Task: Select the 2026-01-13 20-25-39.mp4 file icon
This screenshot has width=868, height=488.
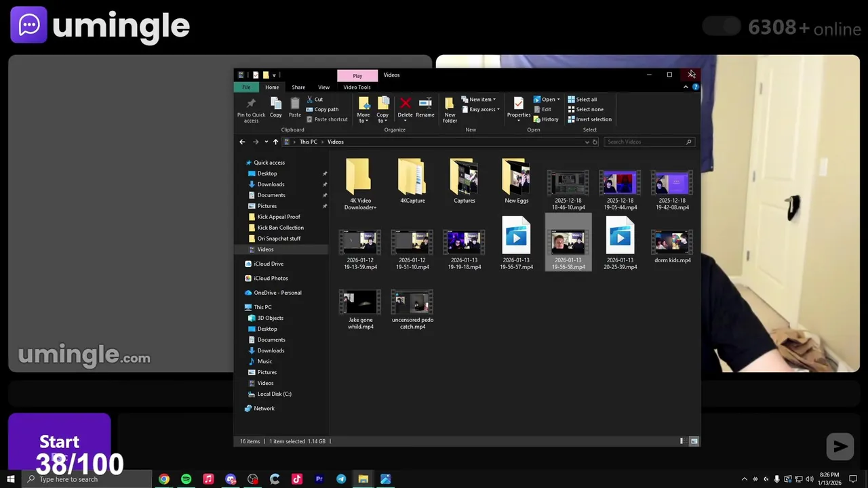Action: 620,236
